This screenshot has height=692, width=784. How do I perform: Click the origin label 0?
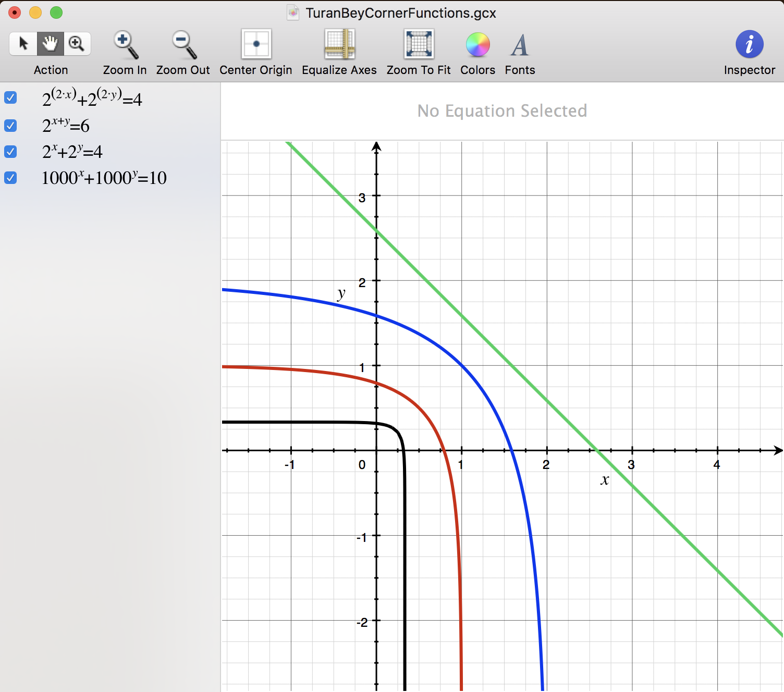pyautogui.click(x=362, y=464)
